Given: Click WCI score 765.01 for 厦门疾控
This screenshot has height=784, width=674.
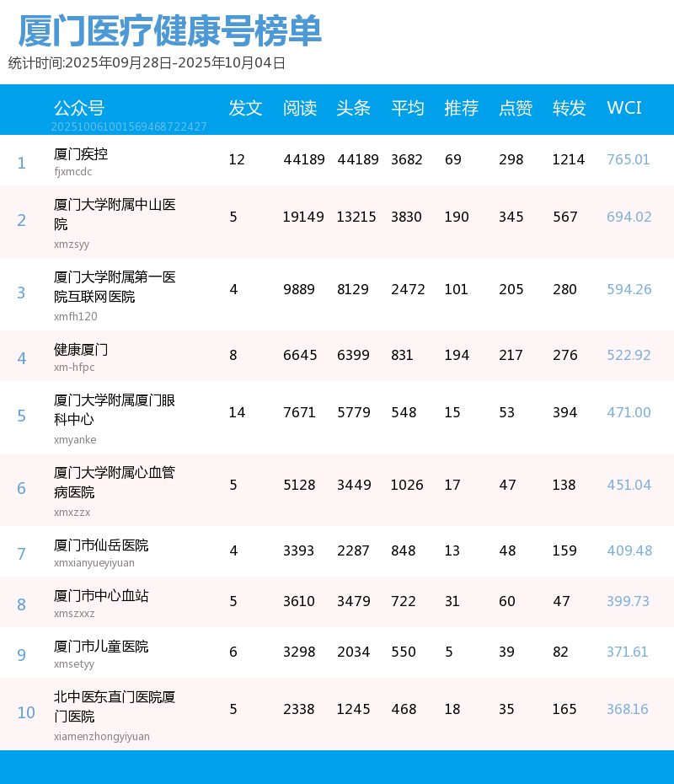Looking at the screenshot, I should coord(629,159).
